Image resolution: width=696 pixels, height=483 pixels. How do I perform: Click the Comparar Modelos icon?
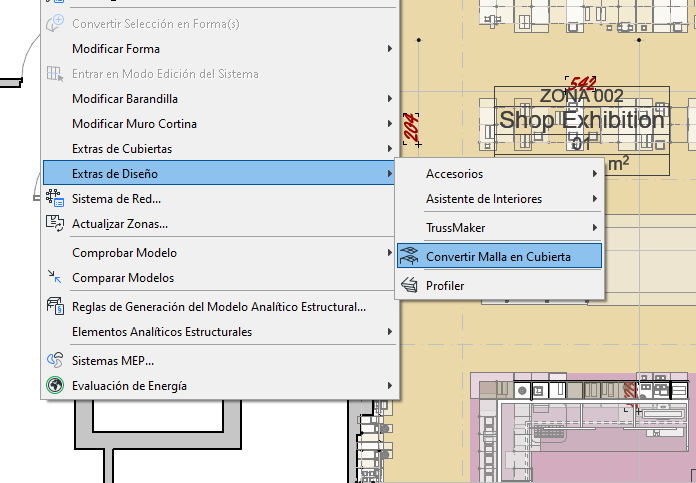click(55, 278)
